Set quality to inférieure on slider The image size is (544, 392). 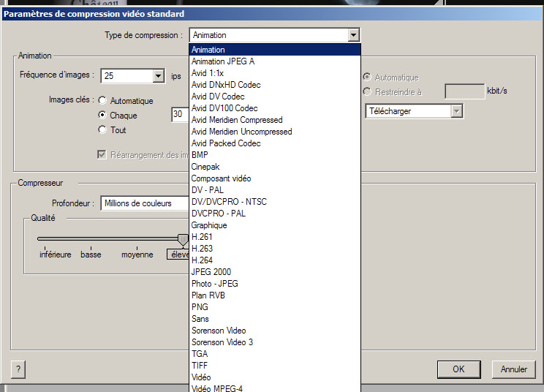(x=55, y=255)
